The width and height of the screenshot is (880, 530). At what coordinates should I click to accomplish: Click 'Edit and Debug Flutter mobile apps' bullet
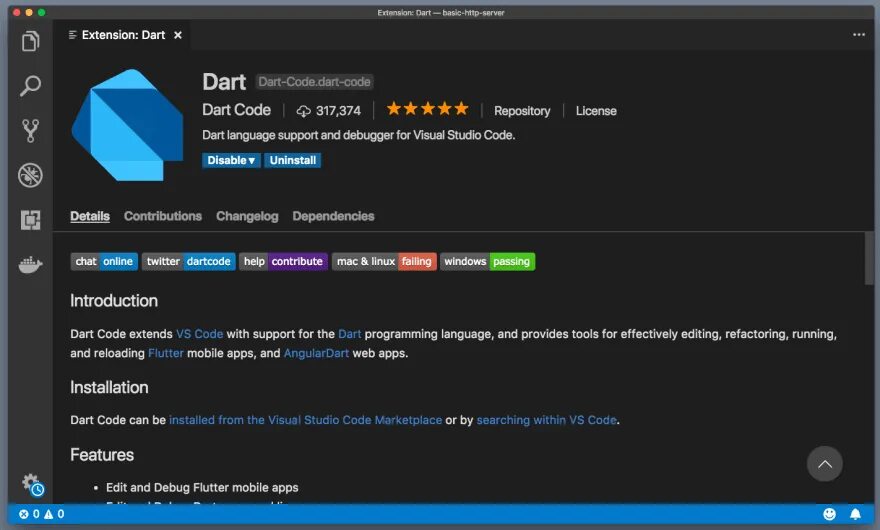click(202, 487)
